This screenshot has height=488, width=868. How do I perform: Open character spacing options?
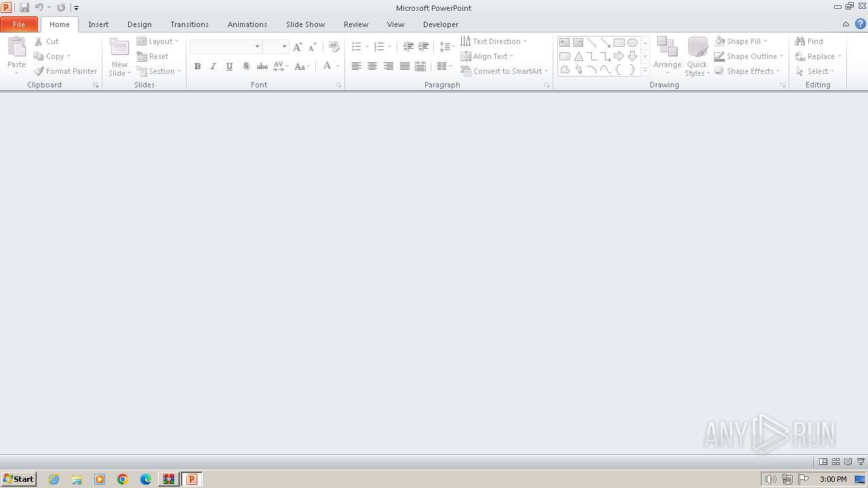point(281,66)
